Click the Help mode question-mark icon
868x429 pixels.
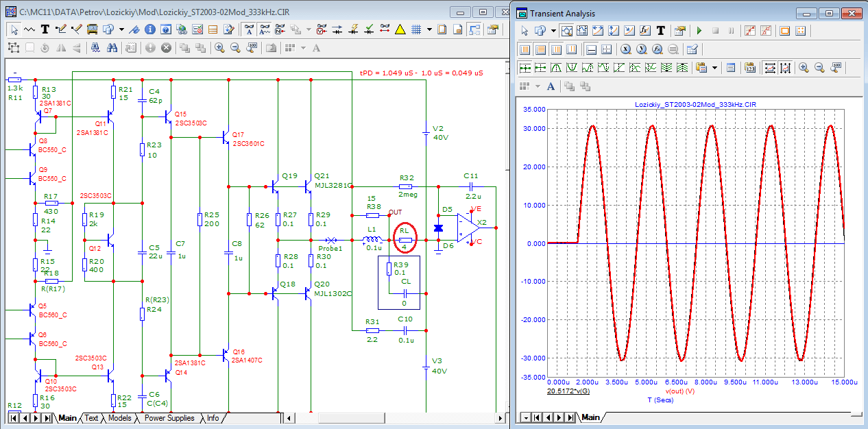165,30
